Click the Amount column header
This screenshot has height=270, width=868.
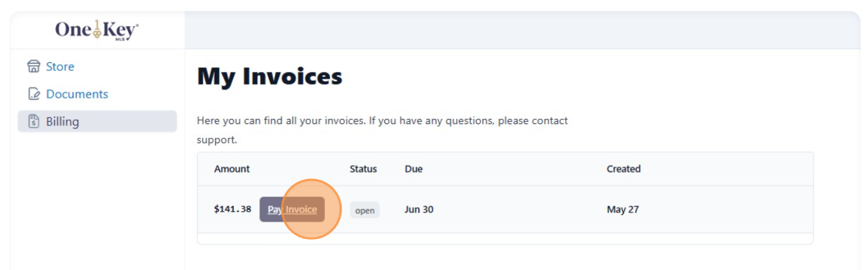pyautogui.click(x=232, y=169)
